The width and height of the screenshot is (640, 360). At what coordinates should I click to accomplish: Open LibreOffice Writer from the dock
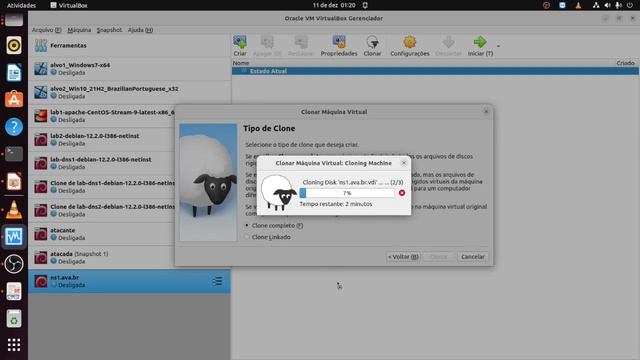click(14, 73)
